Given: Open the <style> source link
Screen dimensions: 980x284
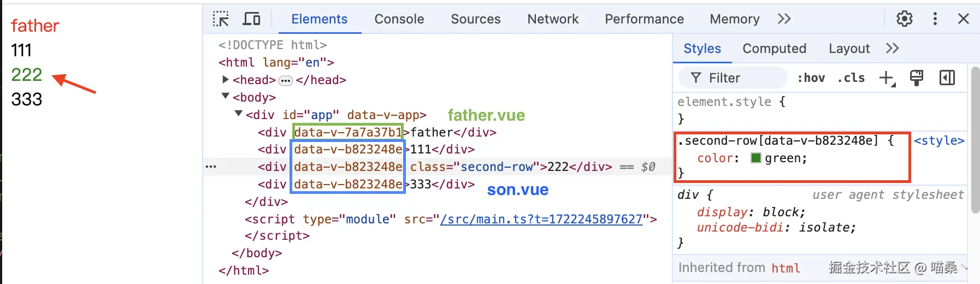Looking at the screenshot, I should (938, 140).
